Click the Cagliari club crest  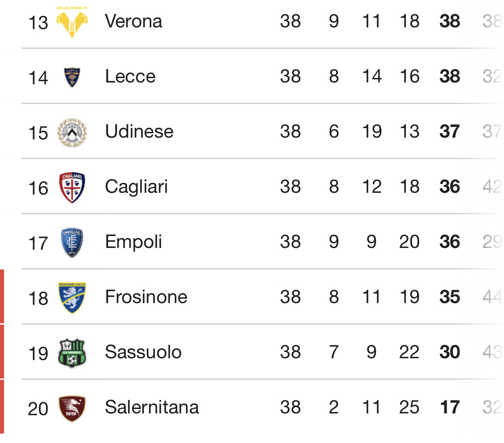tap(72, 187)
